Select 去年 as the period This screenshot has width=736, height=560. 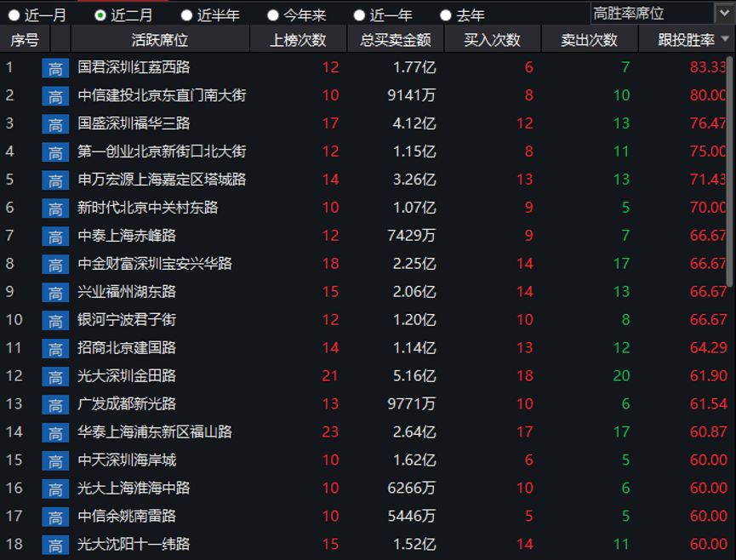pyautogui.click(x=463, y=15)
